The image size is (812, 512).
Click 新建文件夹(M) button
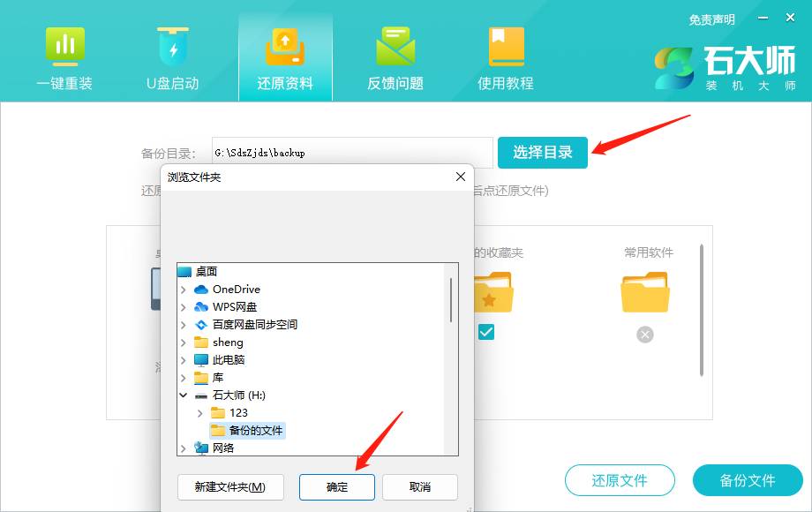coord(230,487)
